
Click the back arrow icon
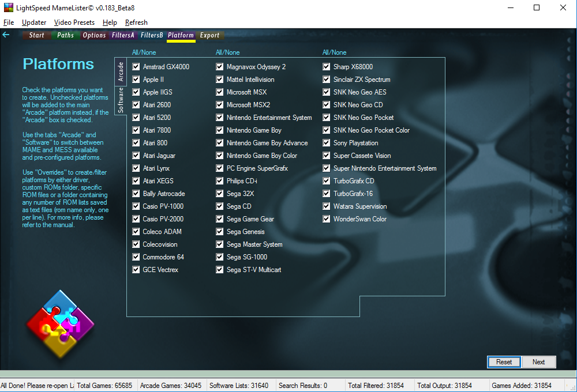pyautogui.click(x=6, y=35)
